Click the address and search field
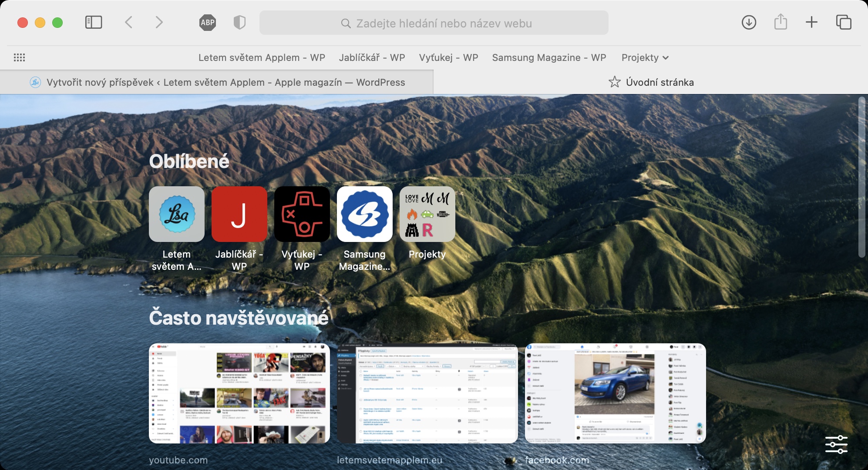The image size is (868, 470). pos(434,23)
